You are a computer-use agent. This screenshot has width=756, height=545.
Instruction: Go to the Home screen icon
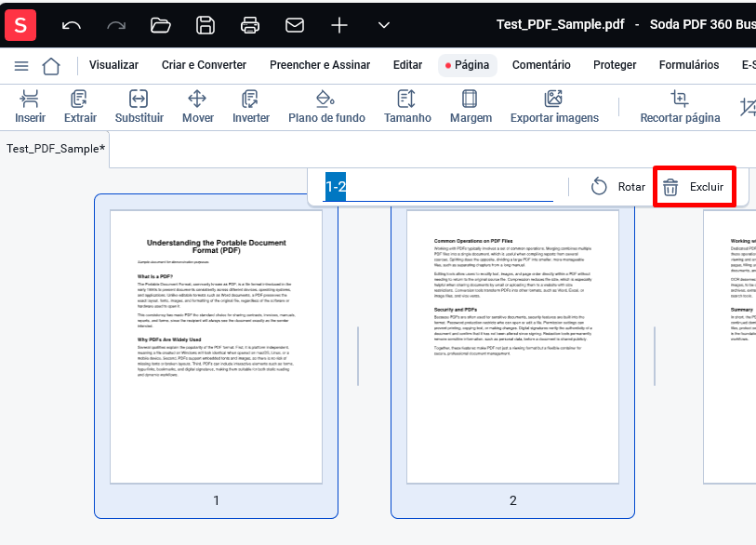coord(51,66)
